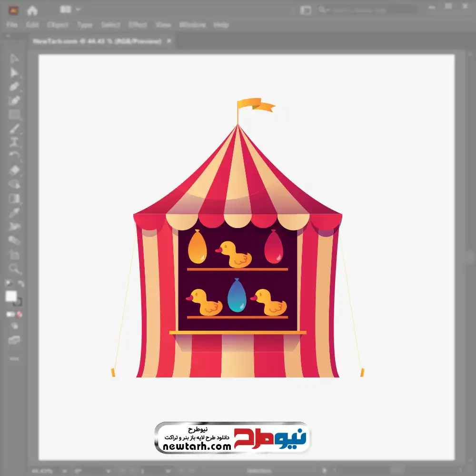Choose the Rectangle tool

click(15, 115)
